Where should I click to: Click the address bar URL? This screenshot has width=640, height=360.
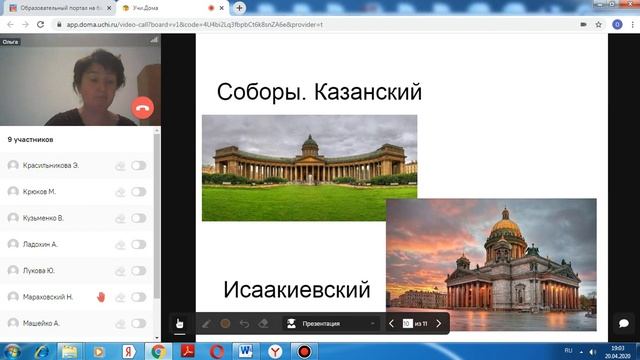click(x=195, y=24)
